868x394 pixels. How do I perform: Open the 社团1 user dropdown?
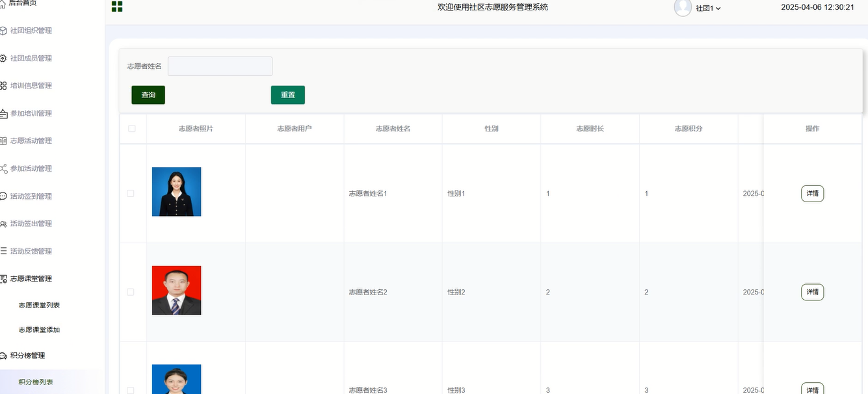(707, 8)
